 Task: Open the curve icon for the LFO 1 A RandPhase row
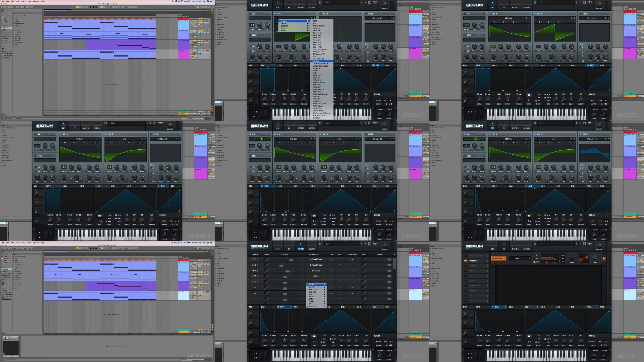pos(267,259)
